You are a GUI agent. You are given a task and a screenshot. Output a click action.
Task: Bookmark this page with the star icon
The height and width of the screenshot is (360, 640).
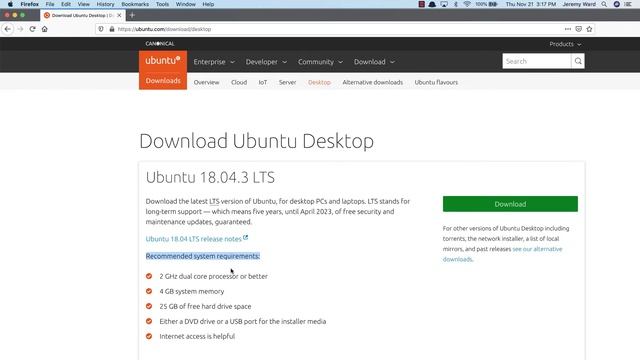pyautogui.click(x=589, y=29)
